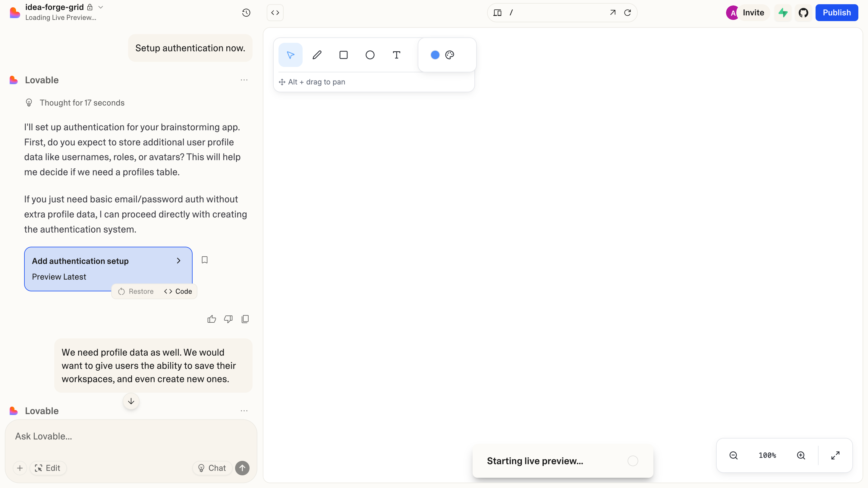Click the Publish button

(x=836, y=13)
